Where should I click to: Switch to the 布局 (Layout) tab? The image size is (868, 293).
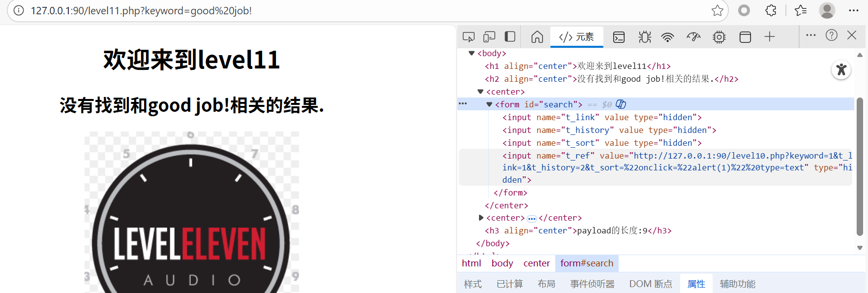click(546, 284)
